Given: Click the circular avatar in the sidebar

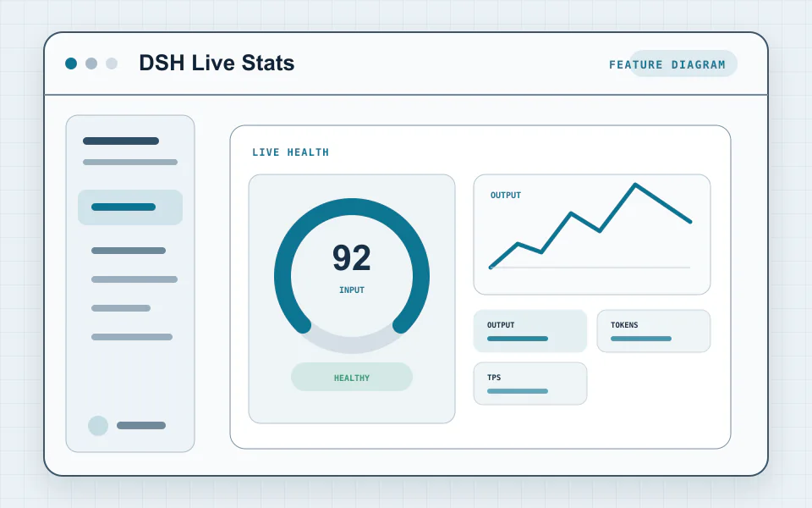Looking at the screenshot, I should (98, 426).
